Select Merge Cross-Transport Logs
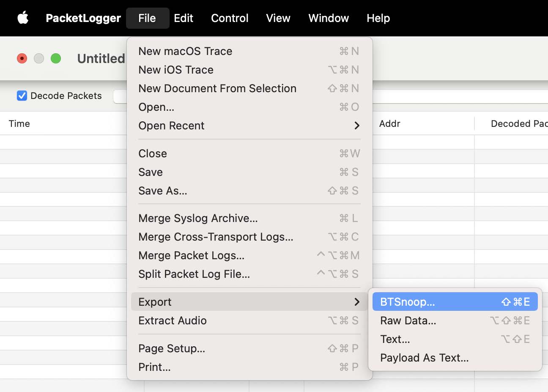 216,237
